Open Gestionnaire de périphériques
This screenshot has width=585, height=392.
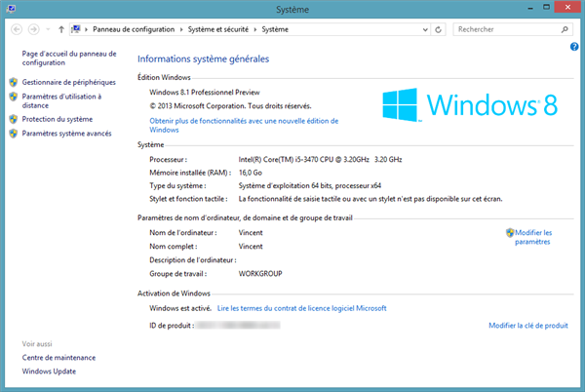tap(68, 82)
